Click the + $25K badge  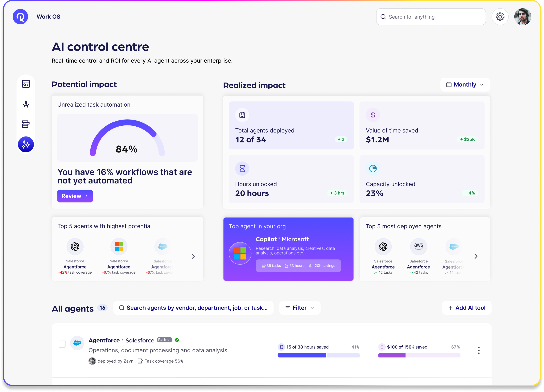[467, 139]
